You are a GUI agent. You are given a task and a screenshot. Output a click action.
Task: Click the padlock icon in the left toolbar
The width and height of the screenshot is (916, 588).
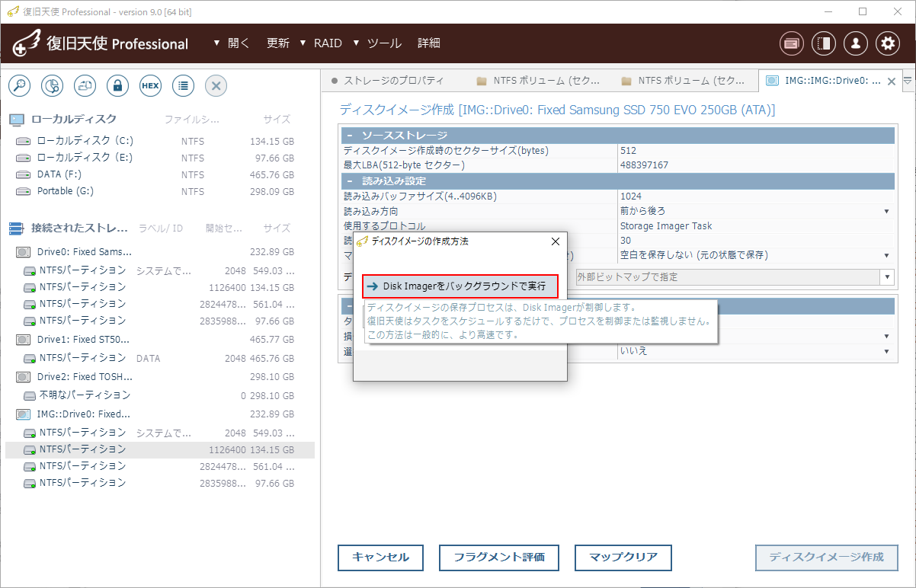[117, 86]
